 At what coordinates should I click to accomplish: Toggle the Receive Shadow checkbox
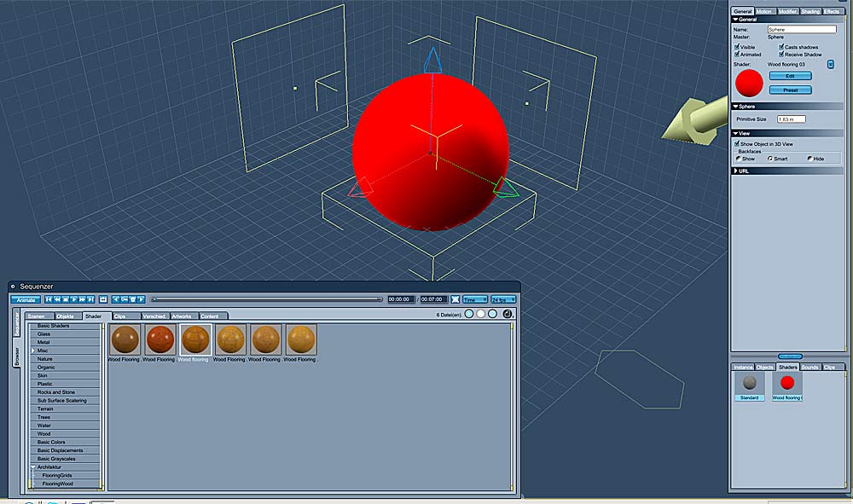point(781,55)
